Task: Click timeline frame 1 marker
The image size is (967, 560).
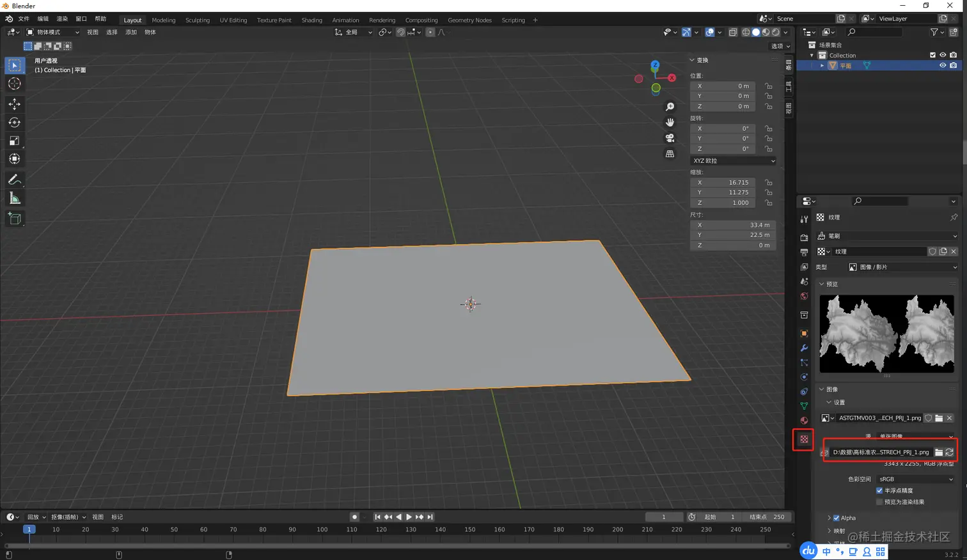Action: tap(29, 529)
